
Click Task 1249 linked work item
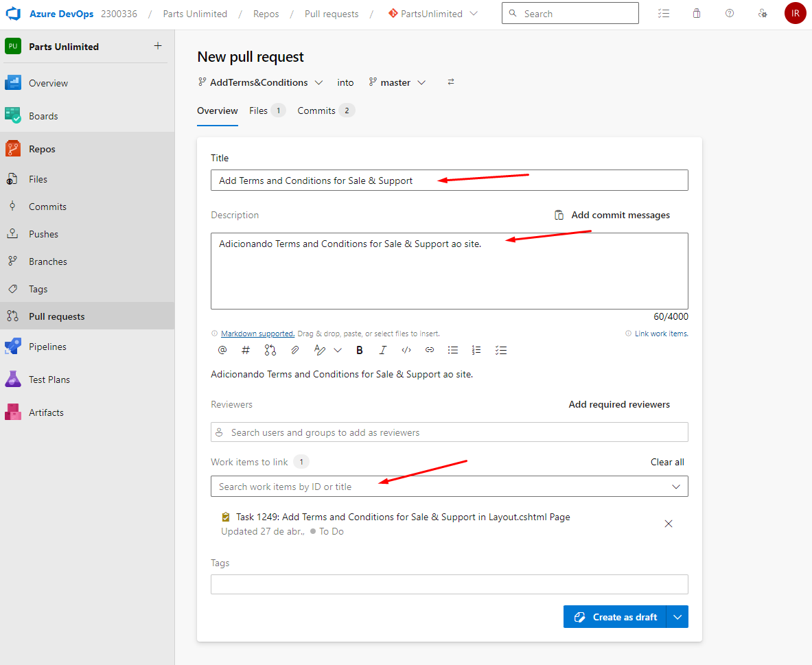pyautogui.click(x=403, y=517)
